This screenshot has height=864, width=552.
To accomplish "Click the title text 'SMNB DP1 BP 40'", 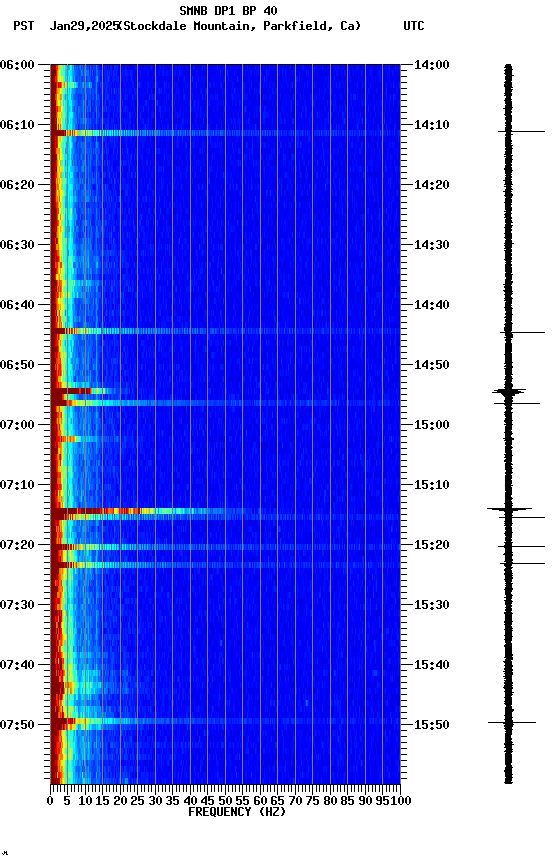I will coord(228,10).
